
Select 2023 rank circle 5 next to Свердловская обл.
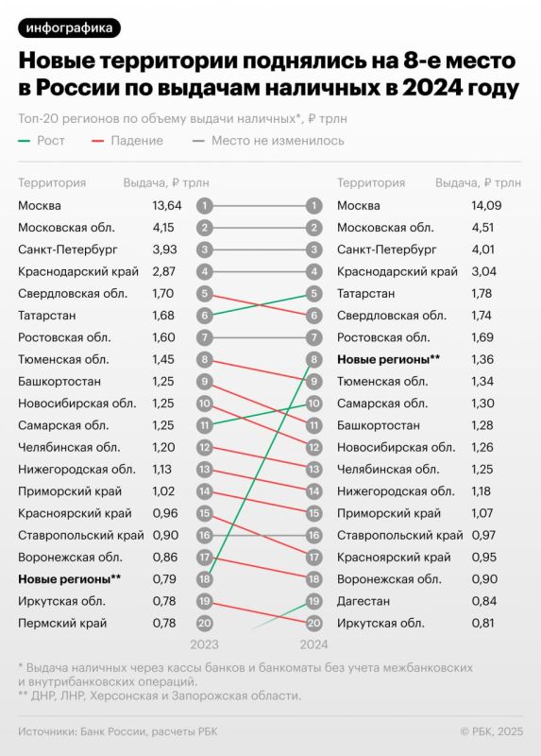pos(204,294)
